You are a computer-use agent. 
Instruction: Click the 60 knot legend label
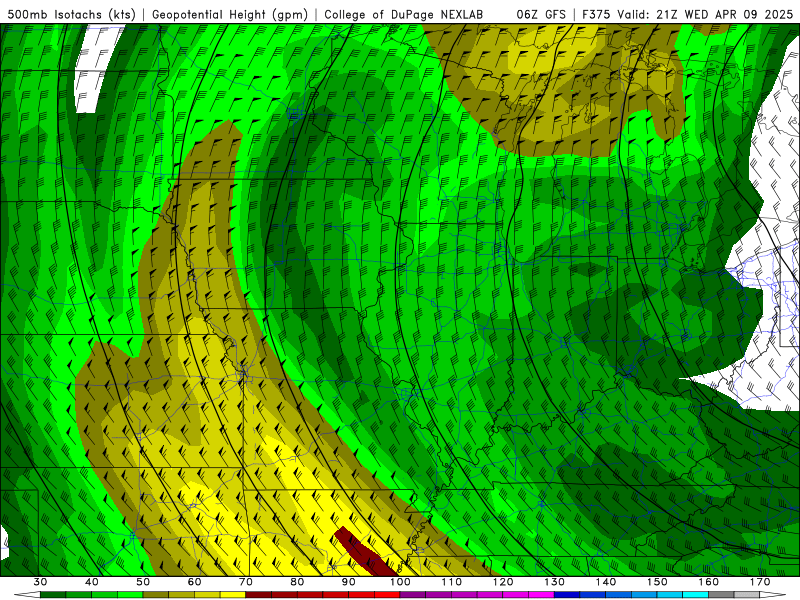click(194, 582)
